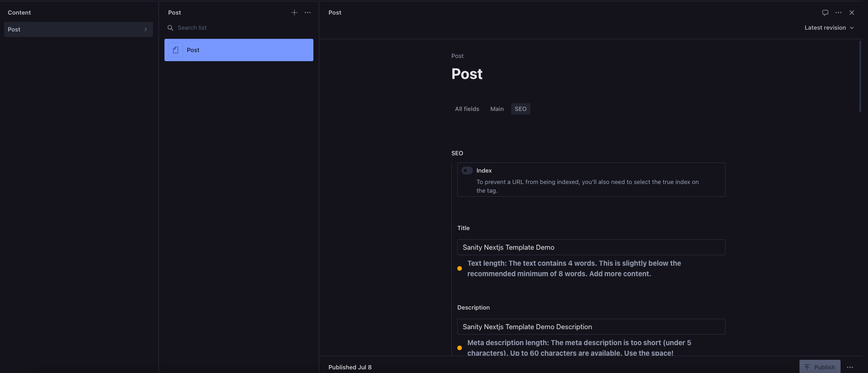Click the Publish button
The image size is (868, 373).
(820, 367)
